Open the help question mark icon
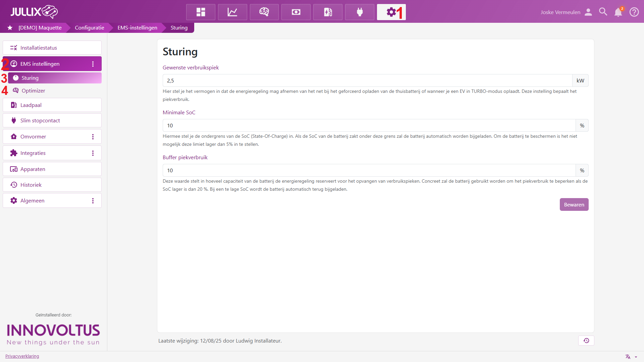 [634, 12]
